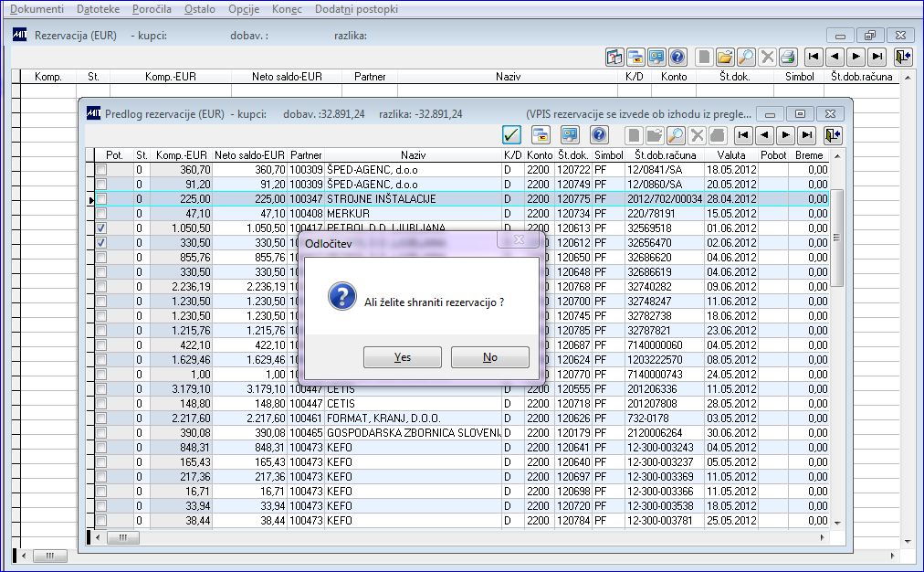Uncheck the Pot. checkbox for the 1.050,50 row
924x572 pixels.
(101, 228)
